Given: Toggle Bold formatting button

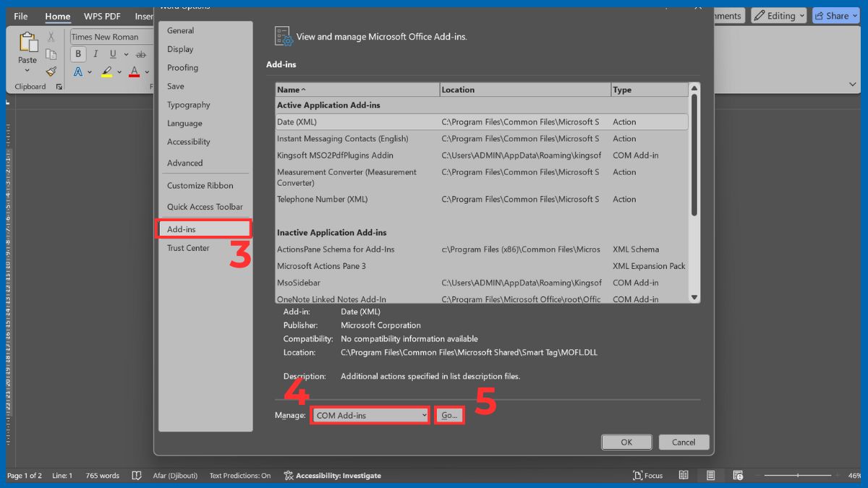Looking at the screenshot, I should [x=78, y=54].
